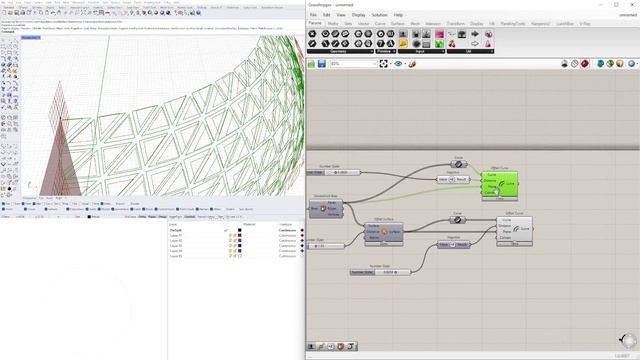Click Gumball in the Rhino status bar
The width and height of the screenshot is (640, 360).
[189, 216]
